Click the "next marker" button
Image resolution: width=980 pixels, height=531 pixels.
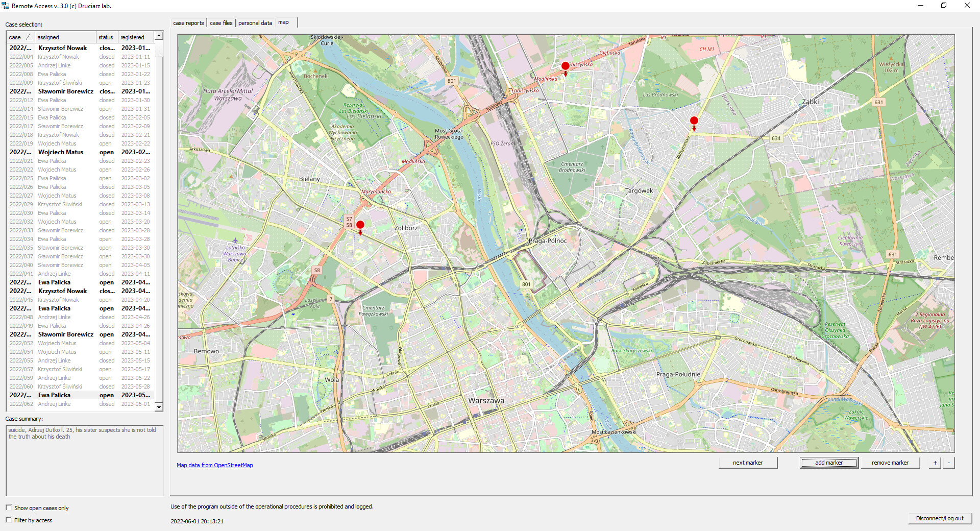tap(747, 463)
